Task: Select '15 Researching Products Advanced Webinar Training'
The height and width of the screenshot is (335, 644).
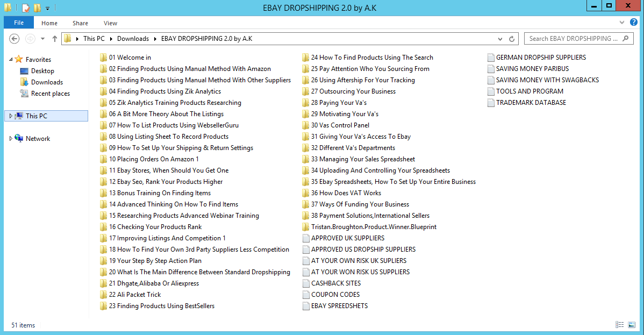Action: pyautogui.click(x=184, y=216)
